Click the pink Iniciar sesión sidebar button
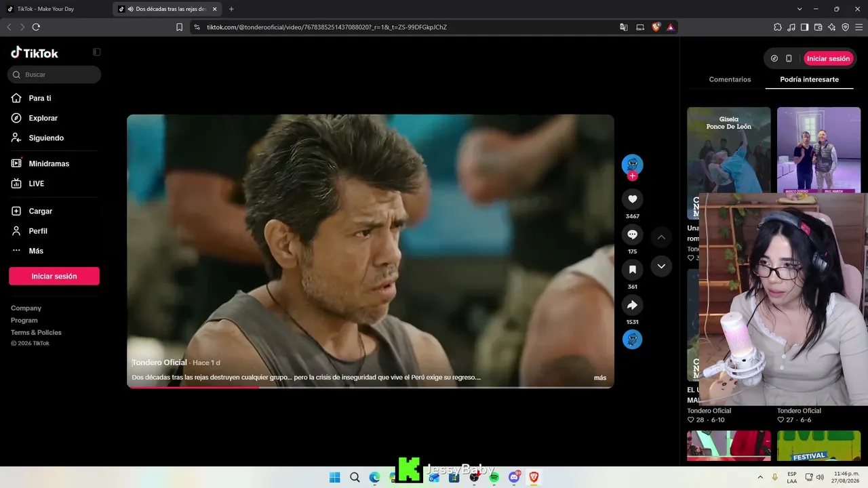The width and height of the screenshot is (868, 488). coord(54,276)
